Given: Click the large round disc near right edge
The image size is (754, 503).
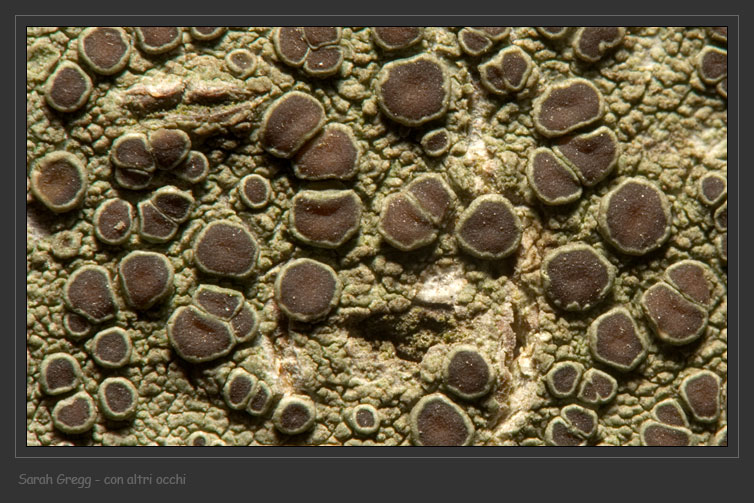Looking at the screenshot, I should pos(634,215).
